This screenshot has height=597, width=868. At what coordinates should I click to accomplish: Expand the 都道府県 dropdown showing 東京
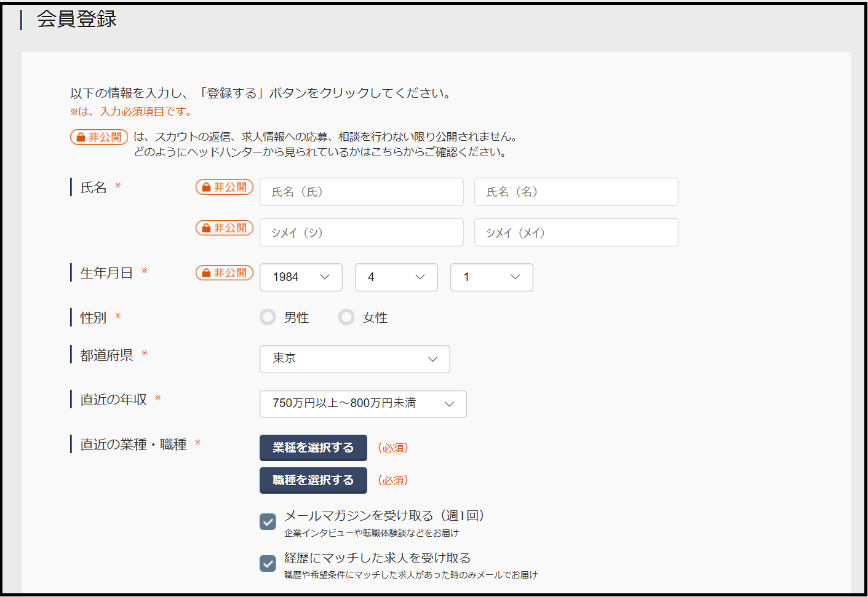[355, 359]
